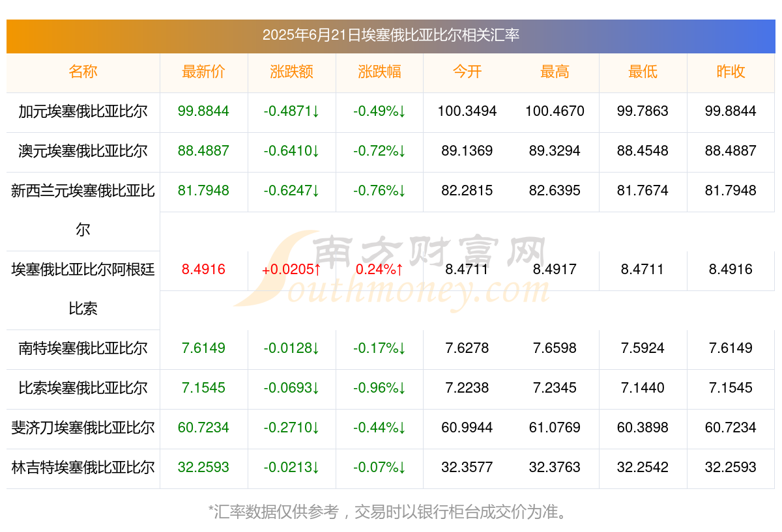Click the percentage -0.07%↓
782x532 pixels.
[x=379, y=468]
